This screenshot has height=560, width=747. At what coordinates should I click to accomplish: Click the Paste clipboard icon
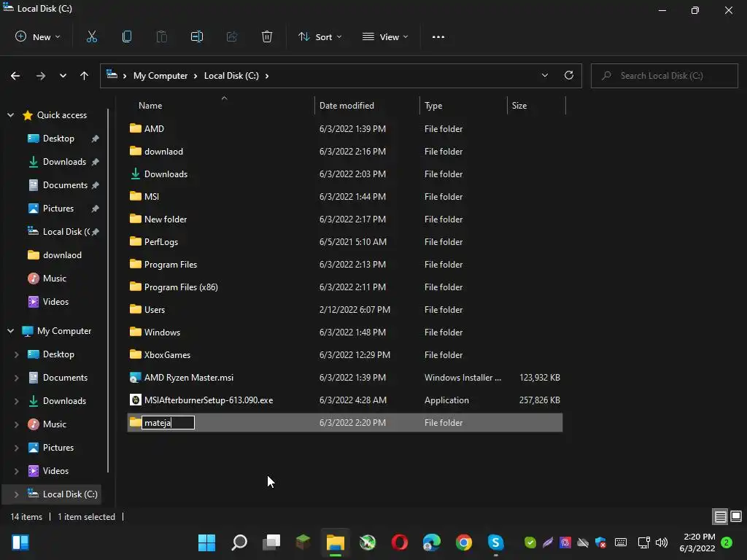(161, 36)
